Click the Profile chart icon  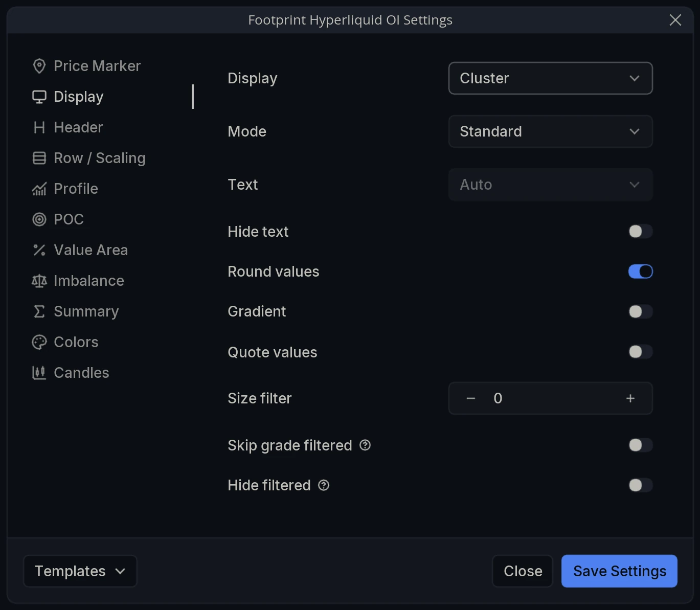point(39,189)
